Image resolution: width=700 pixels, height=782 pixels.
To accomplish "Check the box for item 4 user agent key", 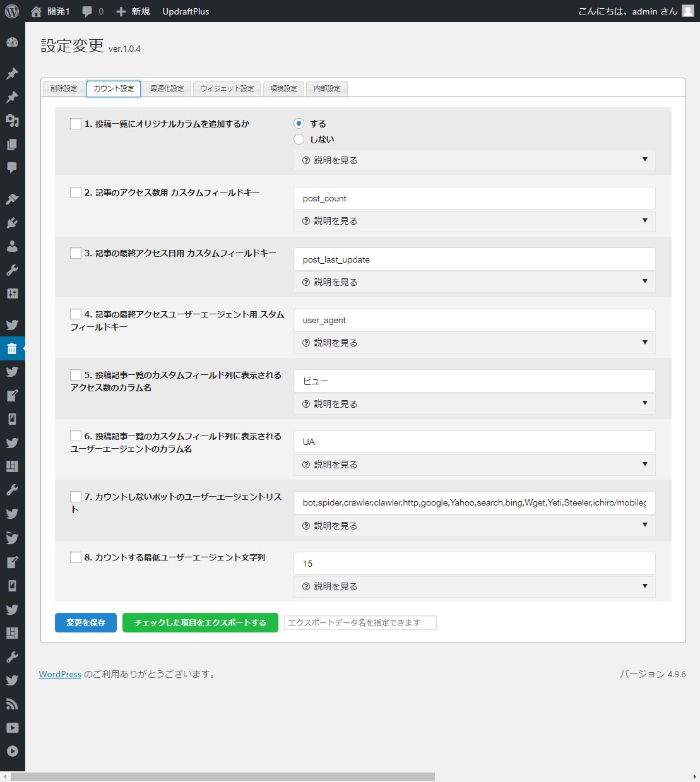I will 76,314.
